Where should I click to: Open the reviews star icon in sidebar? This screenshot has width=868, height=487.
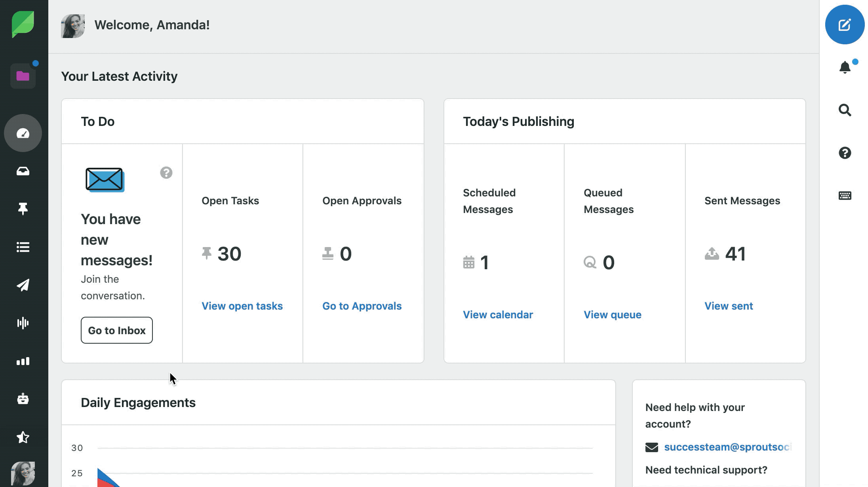pos(23,437)
